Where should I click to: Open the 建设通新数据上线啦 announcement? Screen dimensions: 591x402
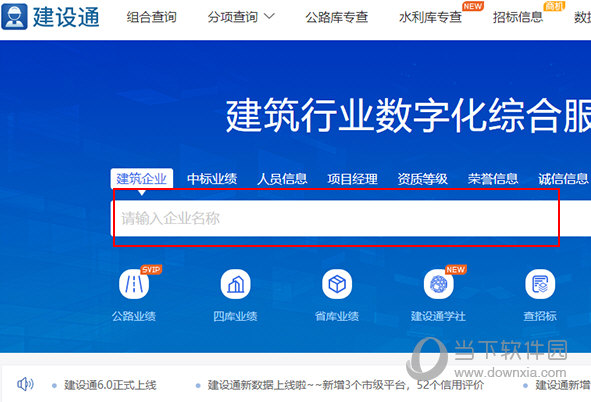[346, 385]
